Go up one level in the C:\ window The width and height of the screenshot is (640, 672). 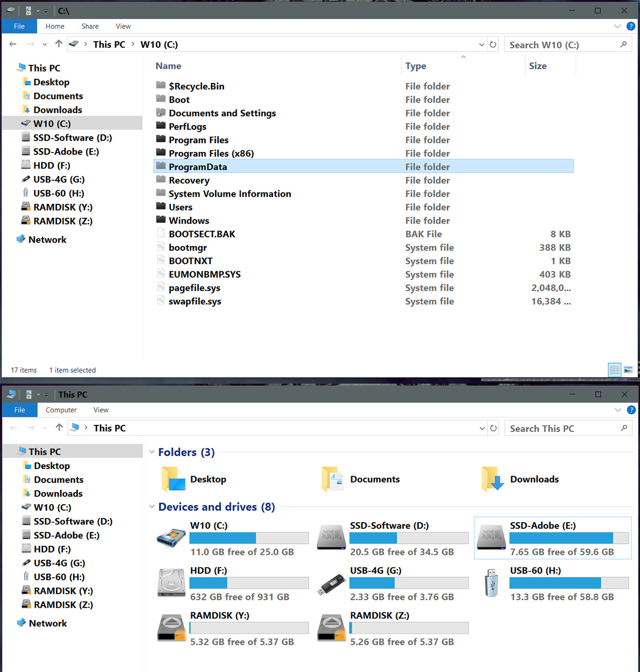59,44
